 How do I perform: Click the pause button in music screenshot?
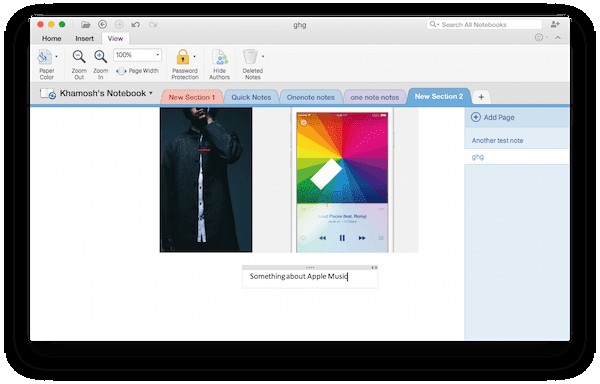coord(342,238)
